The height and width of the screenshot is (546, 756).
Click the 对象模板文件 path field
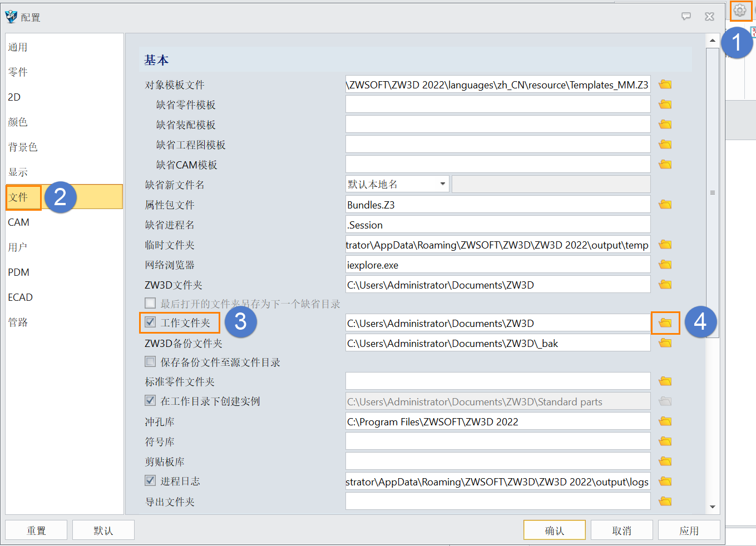pyautogui.click(x=498, y=85)
